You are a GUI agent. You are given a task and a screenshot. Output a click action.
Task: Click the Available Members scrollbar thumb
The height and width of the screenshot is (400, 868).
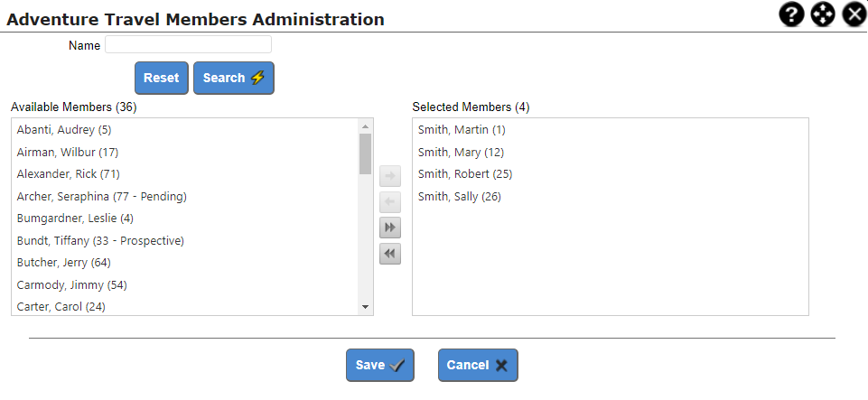coord(365,153)
